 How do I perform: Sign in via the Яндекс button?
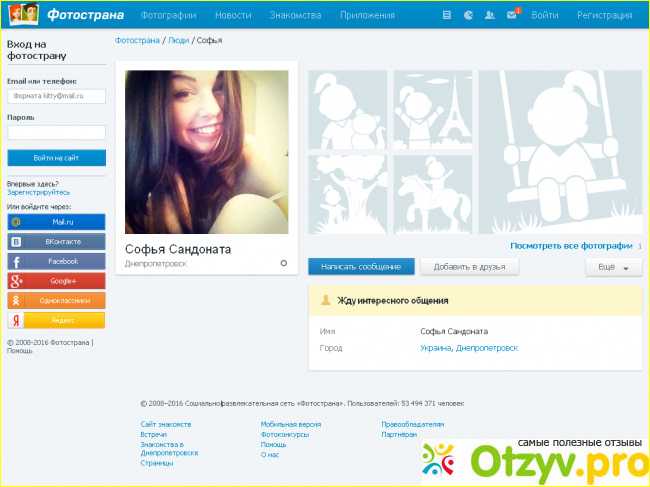[56, 321]
